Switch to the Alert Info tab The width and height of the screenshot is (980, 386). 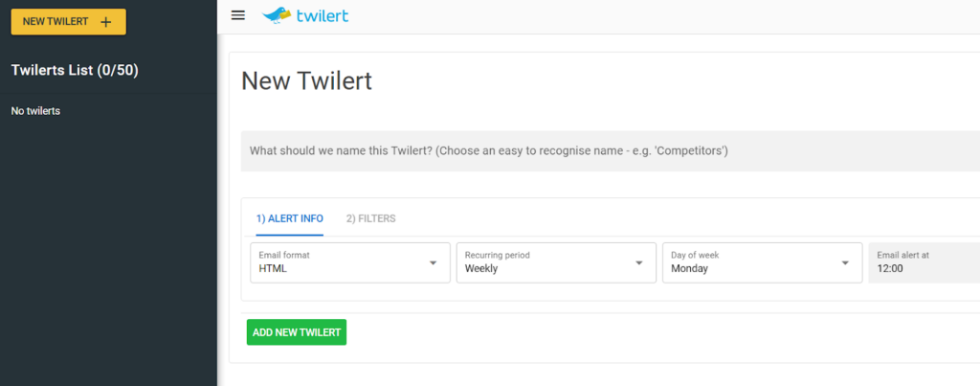(x=289, y=218)
